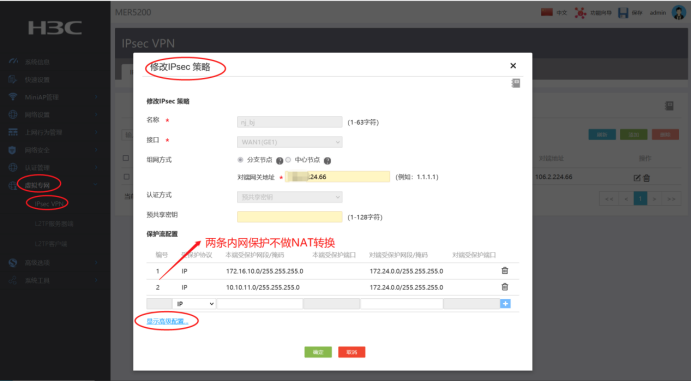
Task: Tick the checkbox in table header row
Action: click(126, 158)
